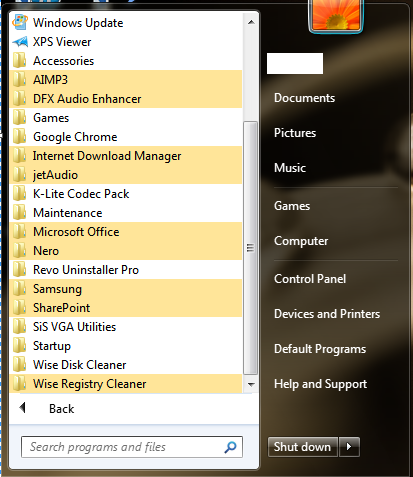Image resolution: width=413 pixels, height=477 pixels.
Task: Click the Google Chrome folder icon
Action: point(20,137)
